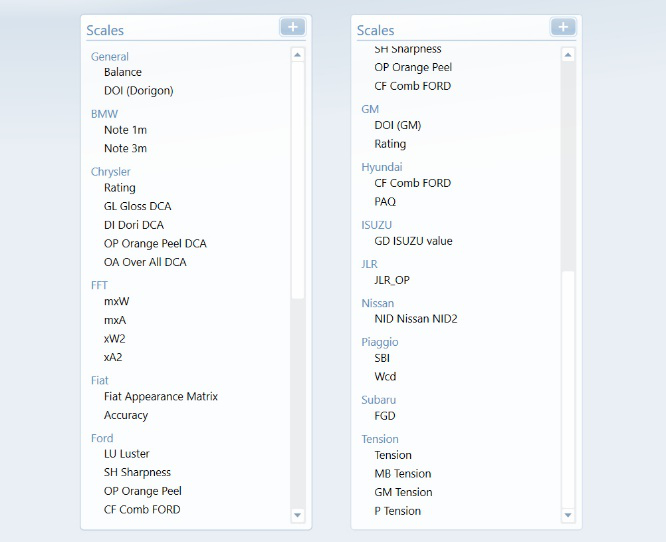Viewport: 666px width, 542px height.
Task: Select DOI (Dorigon) scale
Action: (138, 91)
